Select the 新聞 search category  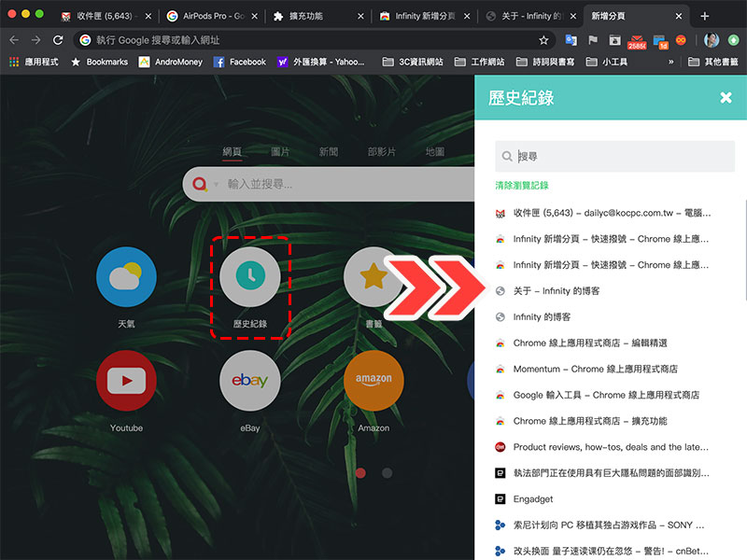(x=329, y=152)
